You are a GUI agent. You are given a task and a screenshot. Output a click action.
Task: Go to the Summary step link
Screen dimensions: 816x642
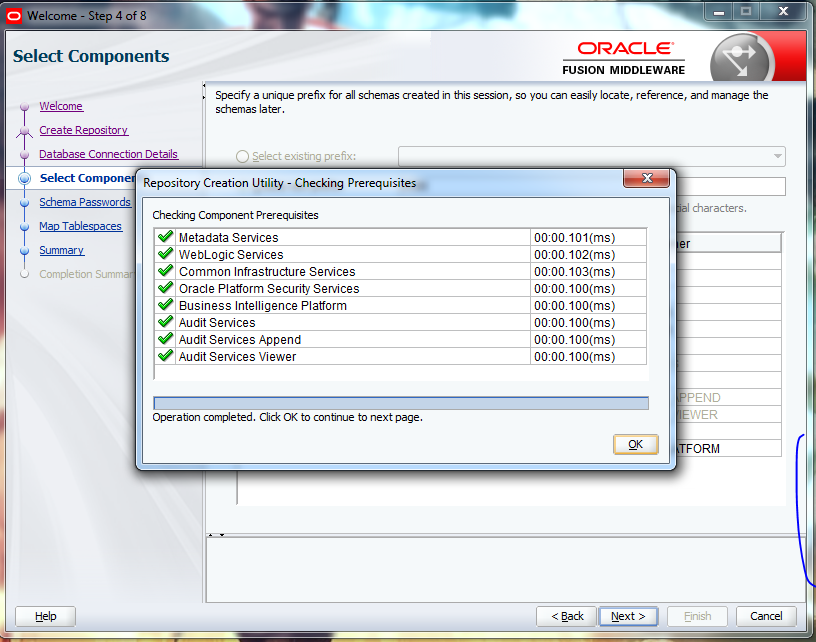coord(61,250)
